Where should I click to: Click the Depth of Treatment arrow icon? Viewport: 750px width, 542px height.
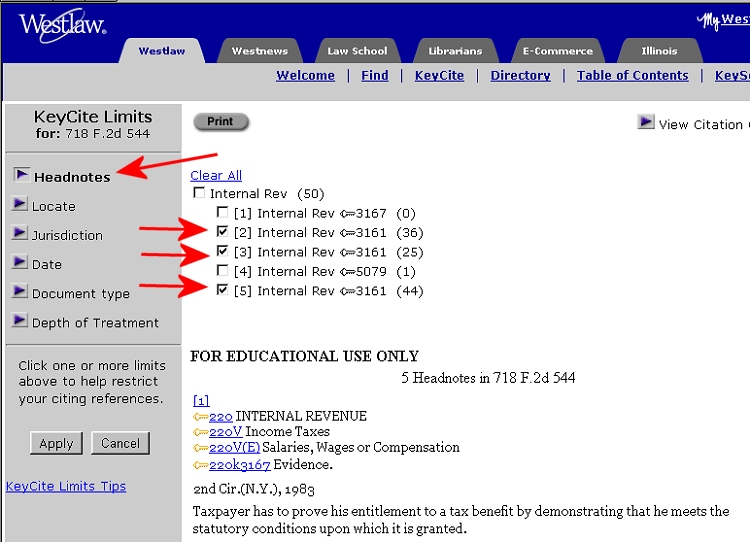(x=19, y=321)
